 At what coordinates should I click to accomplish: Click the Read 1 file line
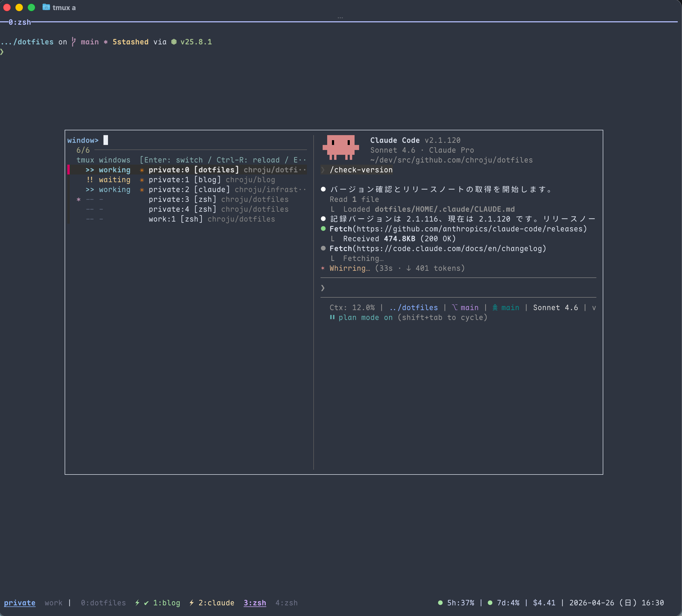(x=354, y=199)
